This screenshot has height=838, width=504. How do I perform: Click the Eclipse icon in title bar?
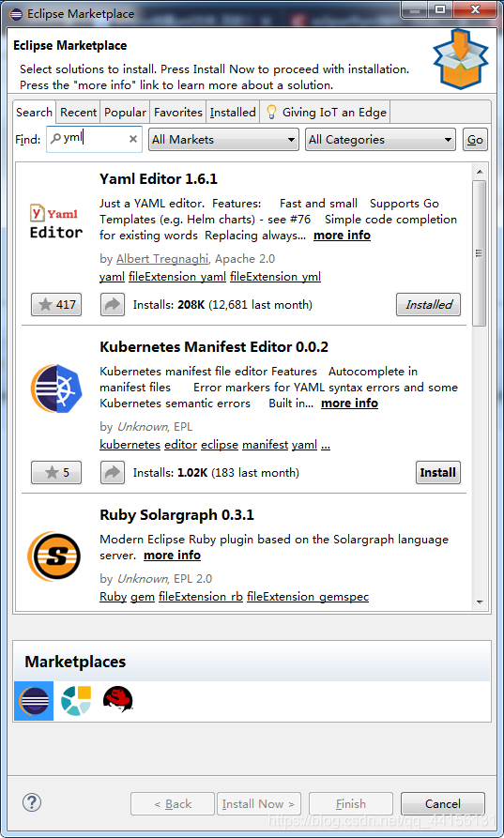[x=16, y=14]
